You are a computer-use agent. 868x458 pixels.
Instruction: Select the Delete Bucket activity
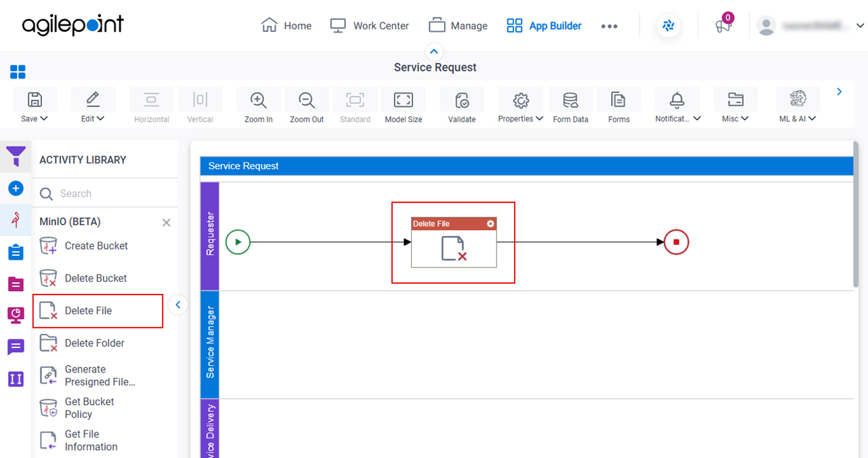tap(98, 278)
